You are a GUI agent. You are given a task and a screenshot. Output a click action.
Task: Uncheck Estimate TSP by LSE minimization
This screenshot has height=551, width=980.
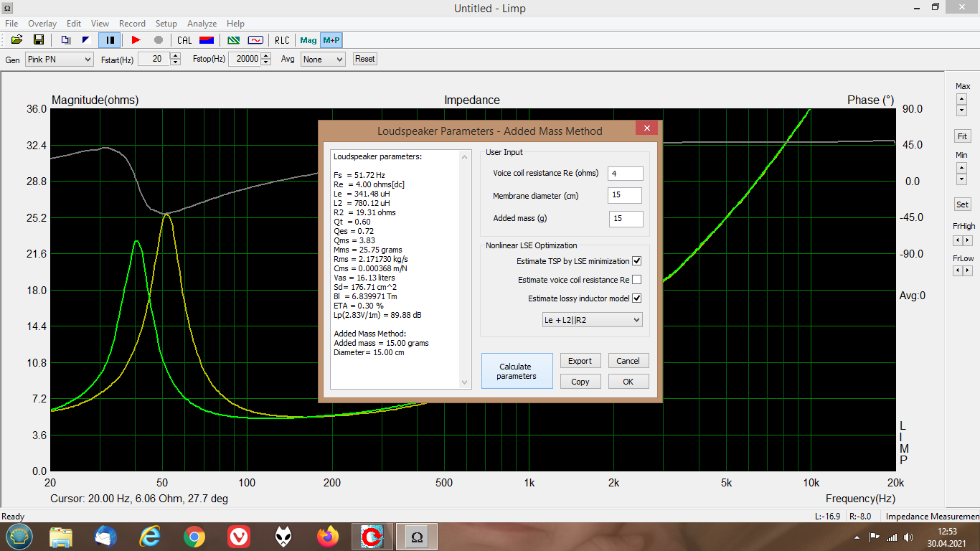636,261
